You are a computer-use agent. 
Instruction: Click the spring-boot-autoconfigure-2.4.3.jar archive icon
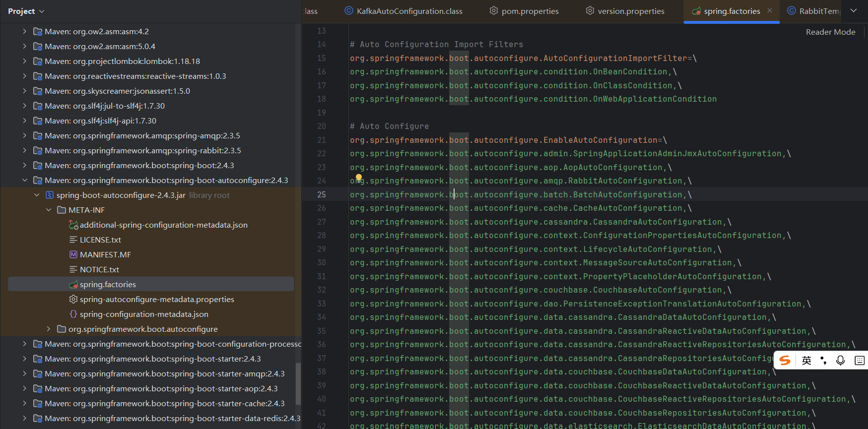click(50, 195)
